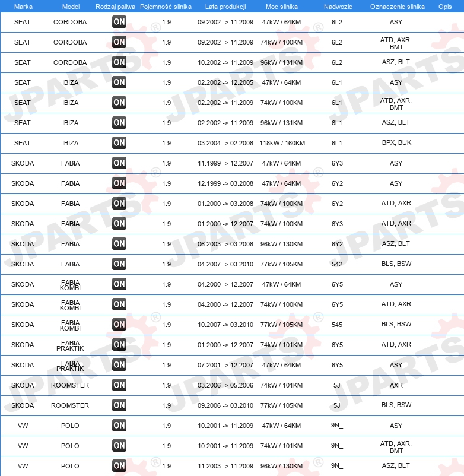Select the date cell '11.2003 -> 11.2009'

[x=225, y=466]
